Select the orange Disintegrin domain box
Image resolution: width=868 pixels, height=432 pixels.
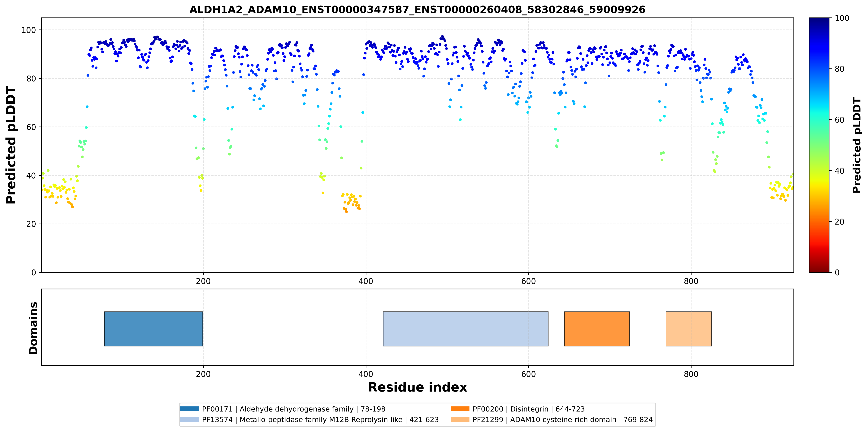pyautogui.click(x=597, y=329)
